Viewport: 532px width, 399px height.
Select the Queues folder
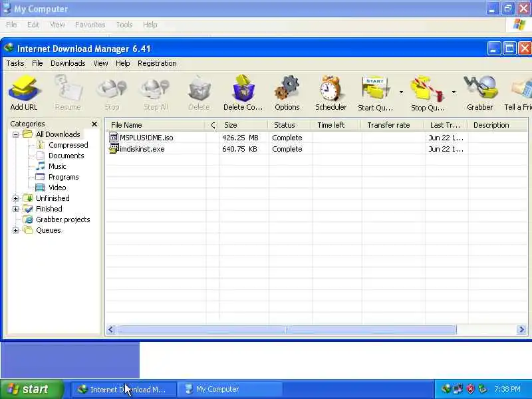48,230
